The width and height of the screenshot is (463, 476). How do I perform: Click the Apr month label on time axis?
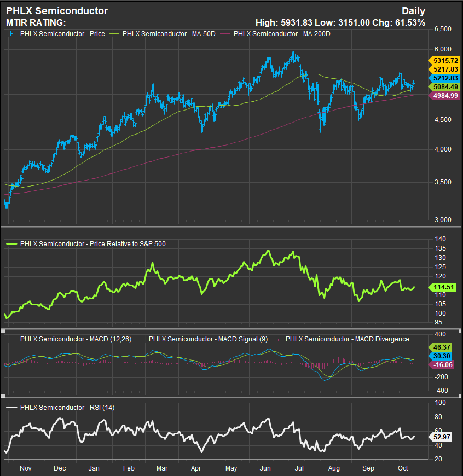[196, 468]
